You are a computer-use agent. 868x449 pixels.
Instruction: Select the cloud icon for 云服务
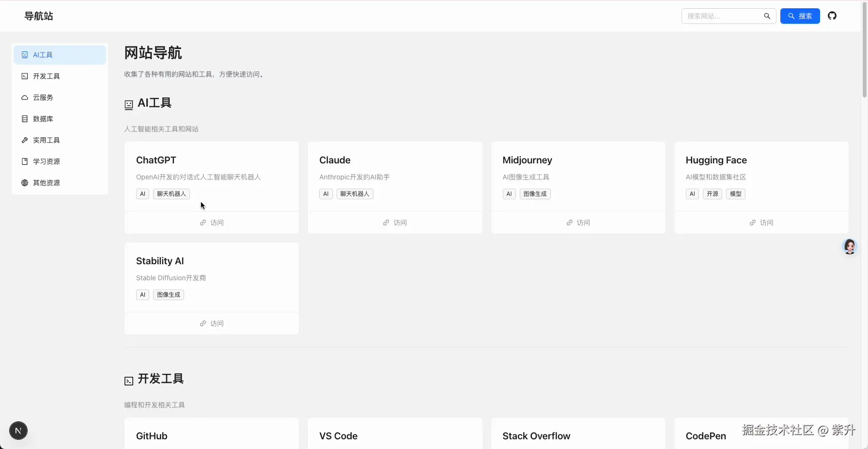pyautogui.click(x=24, y=97)
